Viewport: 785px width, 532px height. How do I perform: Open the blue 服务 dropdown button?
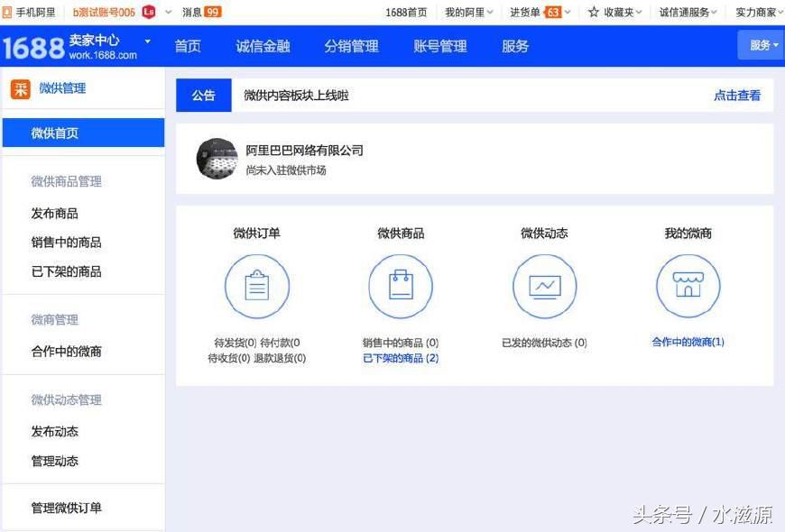[x=761, y=44]
